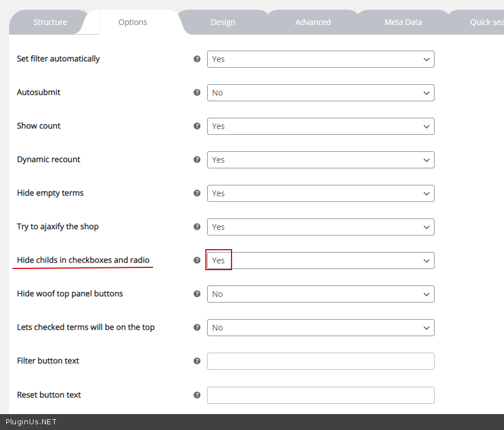Click the Show count help icon

[197, 126]
